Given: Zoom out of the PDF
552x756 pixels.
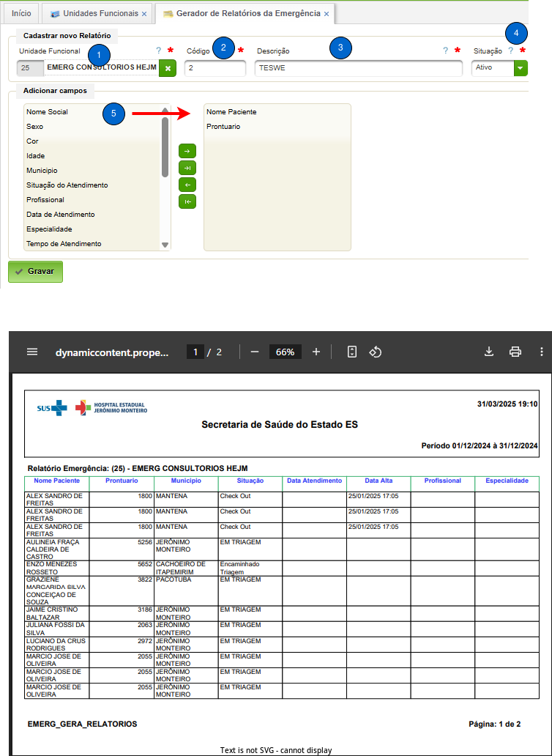Looking at the screenshot, I should click(255, 352).
